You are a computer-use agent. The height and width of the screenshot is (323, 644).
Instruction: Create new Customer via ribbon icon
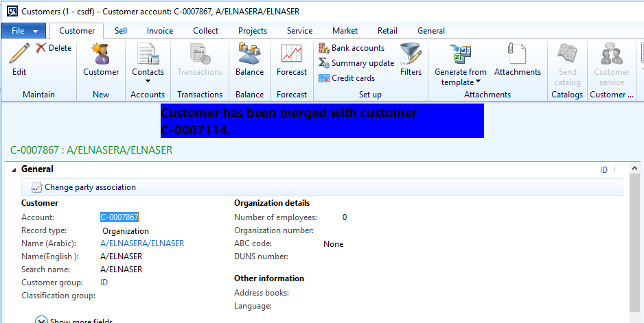click(101, 55)
